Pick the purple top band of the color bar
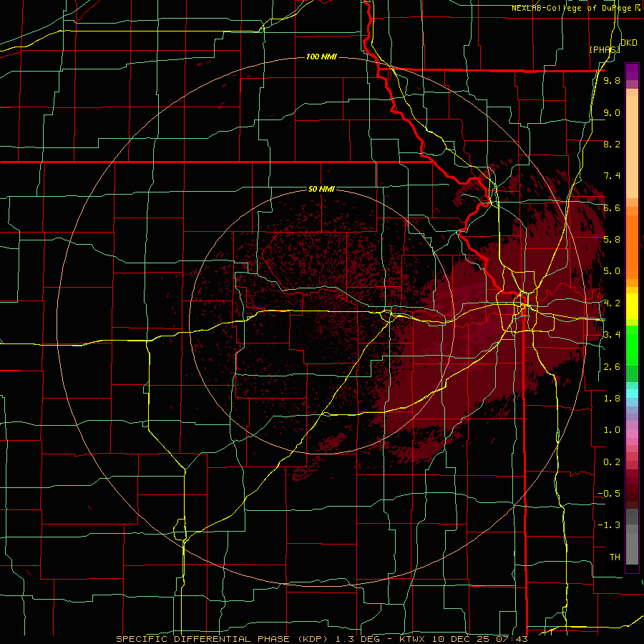 click(x=632, y=72)
